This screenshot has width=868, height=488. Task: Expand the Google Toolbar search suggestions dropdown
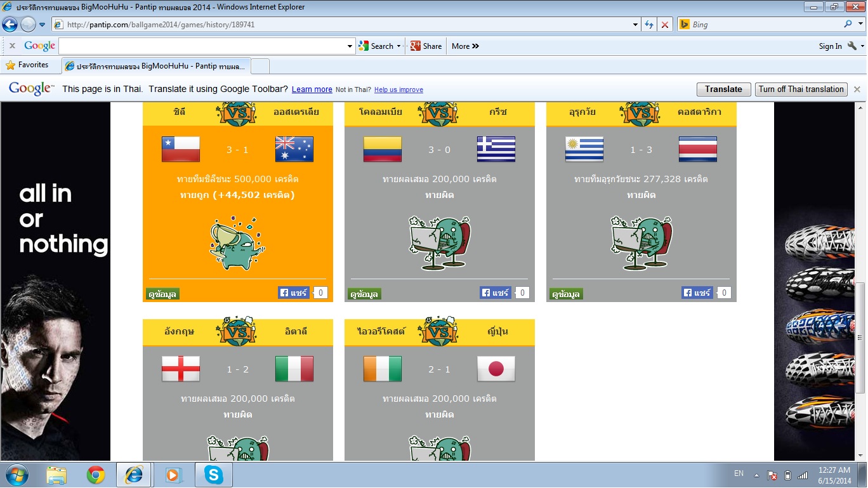pyautogui.click(x=350, y=46)
